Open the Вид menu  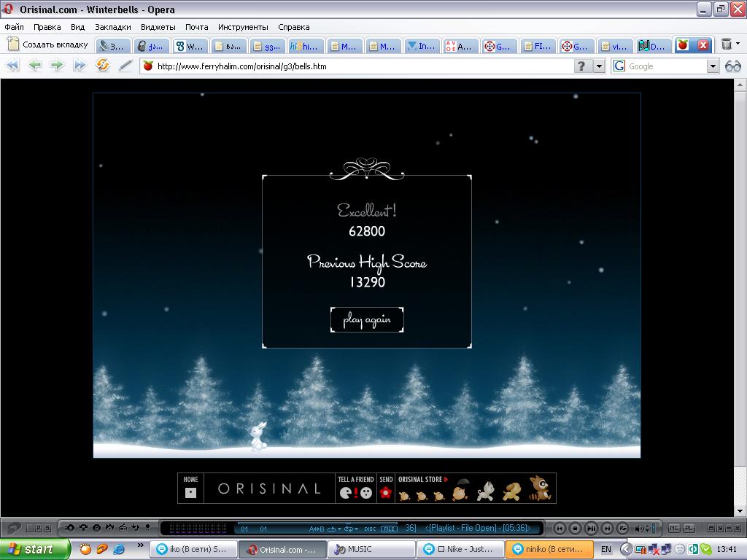click(x=77, y=27)
